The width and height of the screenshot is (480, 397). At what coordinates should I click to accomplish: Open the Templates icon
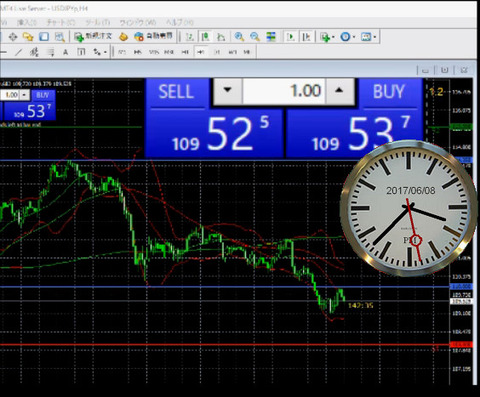click(366, 37)
